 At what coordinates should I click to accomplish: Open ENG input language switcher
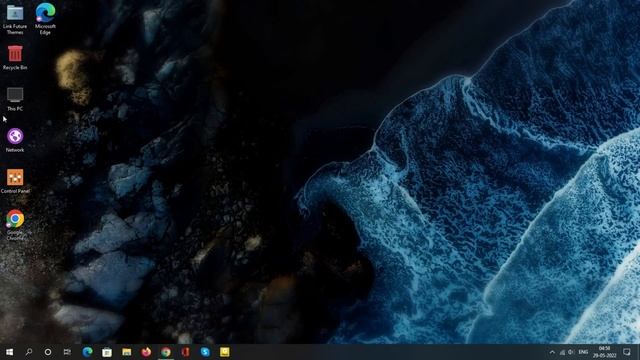tap(583, 352)
